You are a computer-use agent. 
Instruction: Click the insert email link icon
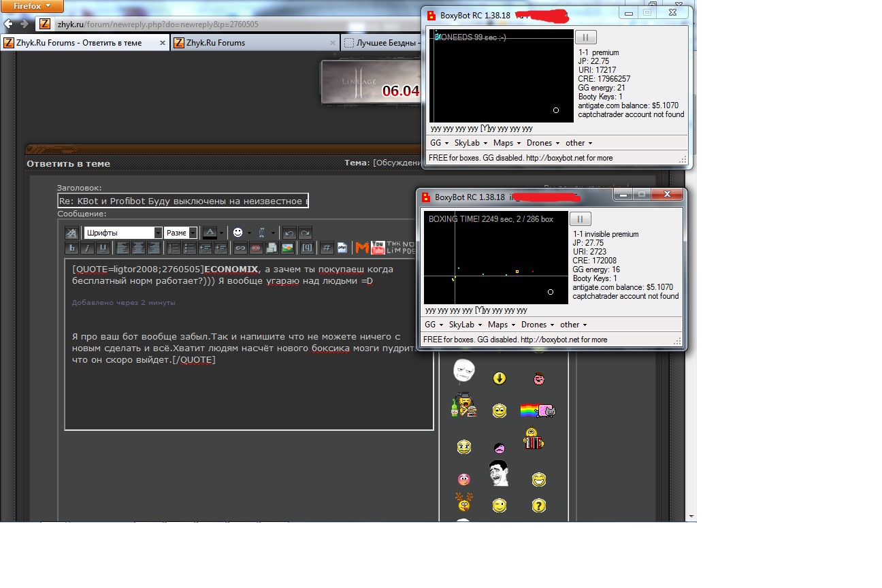272,248
